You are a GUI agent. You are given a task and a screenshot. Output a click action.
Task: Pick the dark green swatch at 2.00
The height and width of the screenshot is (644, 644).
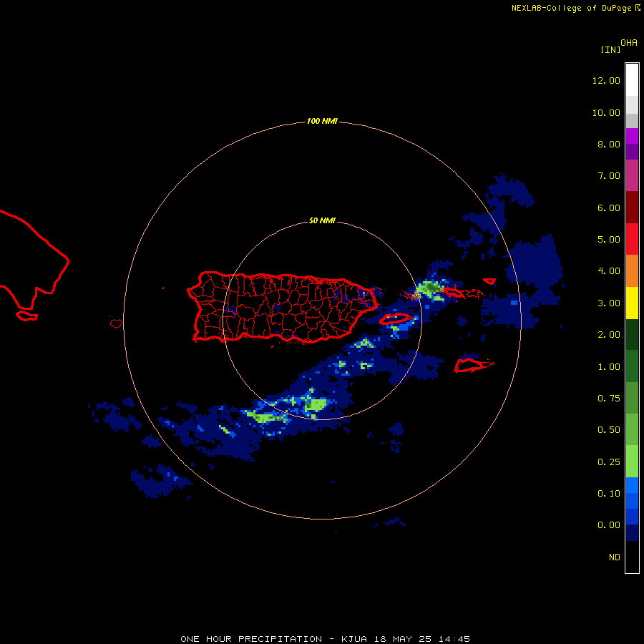point(632,334)
